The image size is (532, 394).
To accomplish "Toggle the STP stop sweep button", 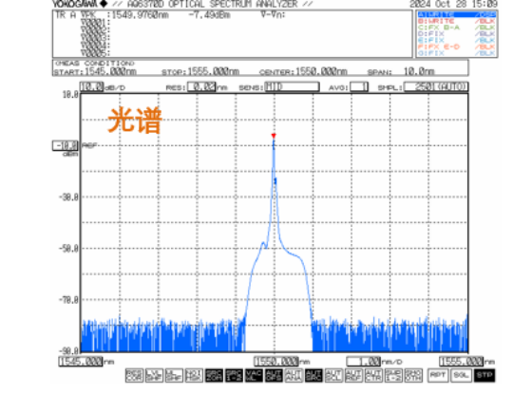I will pos(484,375).
